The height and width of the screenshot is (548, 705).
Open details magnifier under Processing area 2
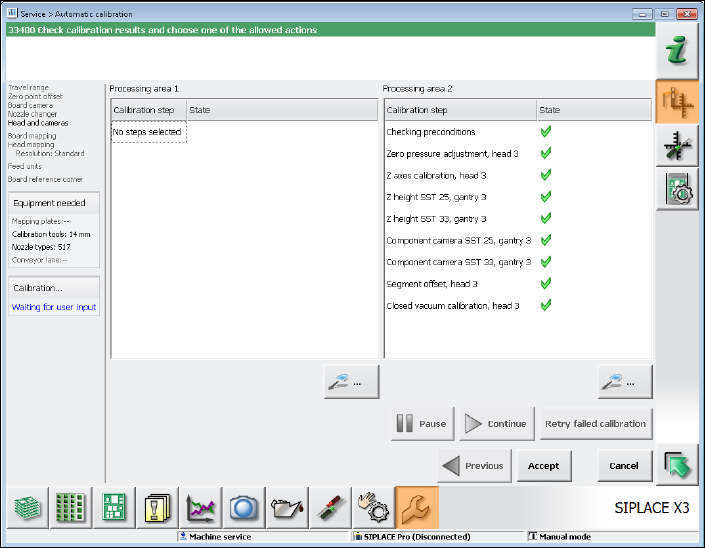click(625, 382)
